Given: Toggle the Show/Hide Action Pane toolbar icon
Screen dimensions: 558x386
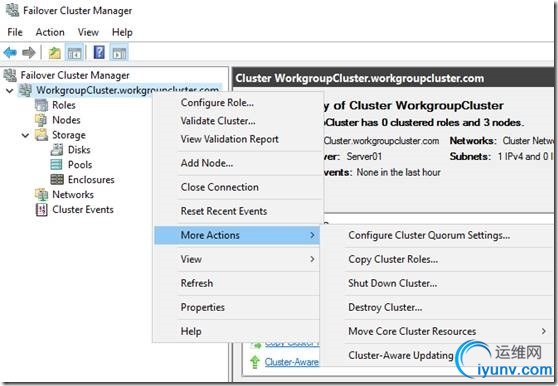Looking at the screenshot, I should point(119,53).
